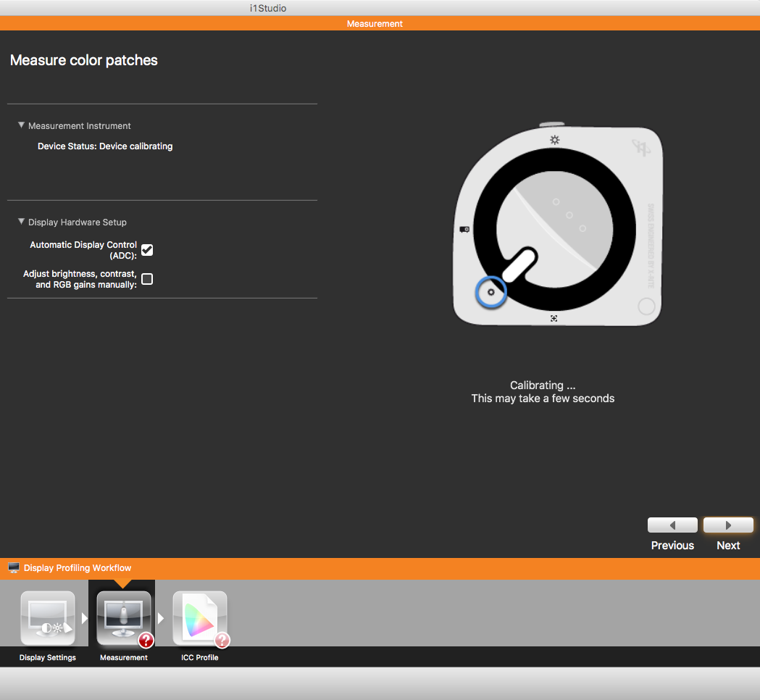Click the monitor icon beside Display Profiling Workflow
Viewport: 760px width, 700px height.
pyautogui.click(x=14, y=568)
